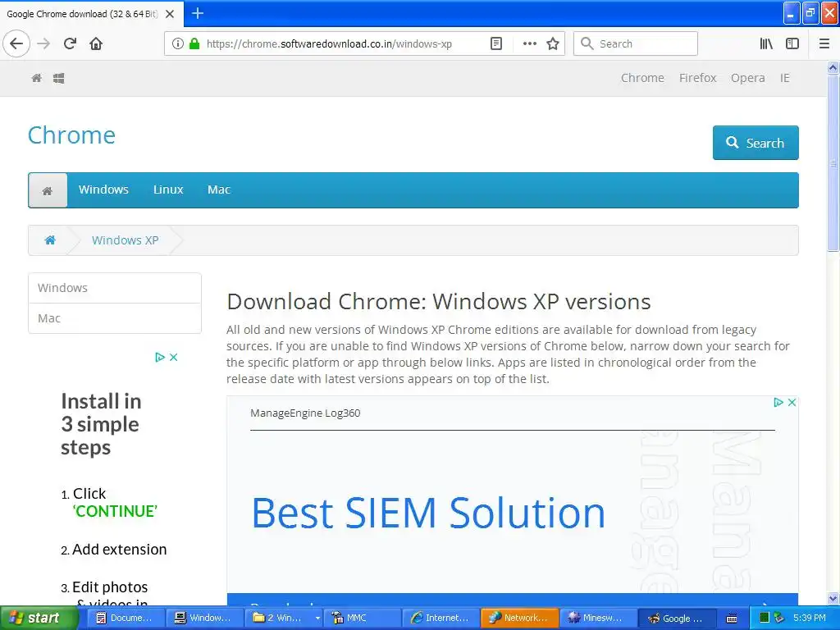Open the Firefox hamburger menu
The width and height of the screenshot is (840, 630).
tap(824, 44)
